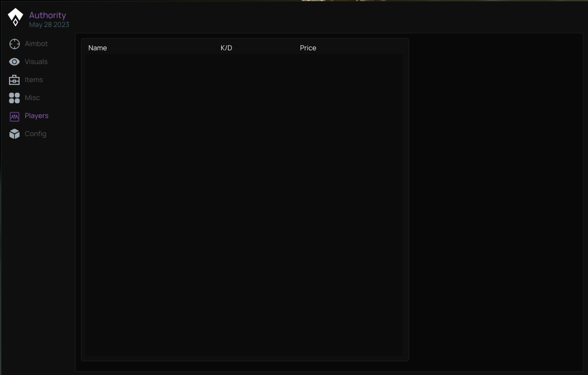This screenshot has width=588, height=375.
Task: Click the Misc four-squares icon
Action: pyautogui.click(x=14, y=98)
